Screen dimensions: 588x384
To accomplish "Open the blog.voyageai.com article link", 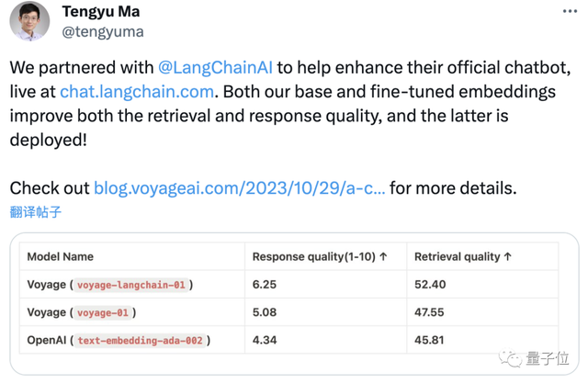I will [x=239, y=188].
